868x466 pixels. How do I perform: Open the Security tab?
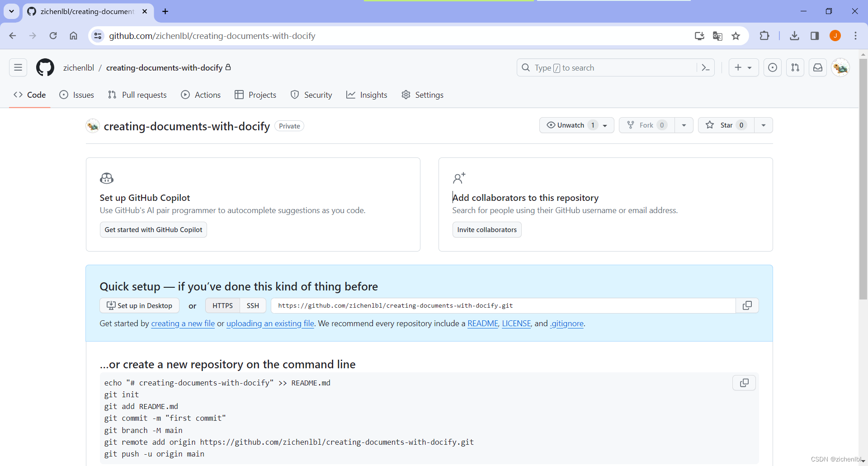click(311, 95)
